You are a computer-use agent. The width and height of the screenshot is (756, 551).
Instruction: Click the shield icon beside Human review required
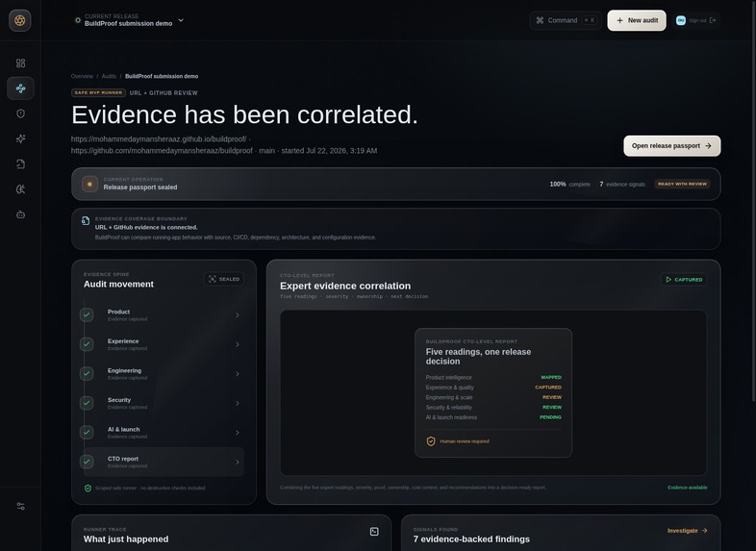(x=431, y=441)
